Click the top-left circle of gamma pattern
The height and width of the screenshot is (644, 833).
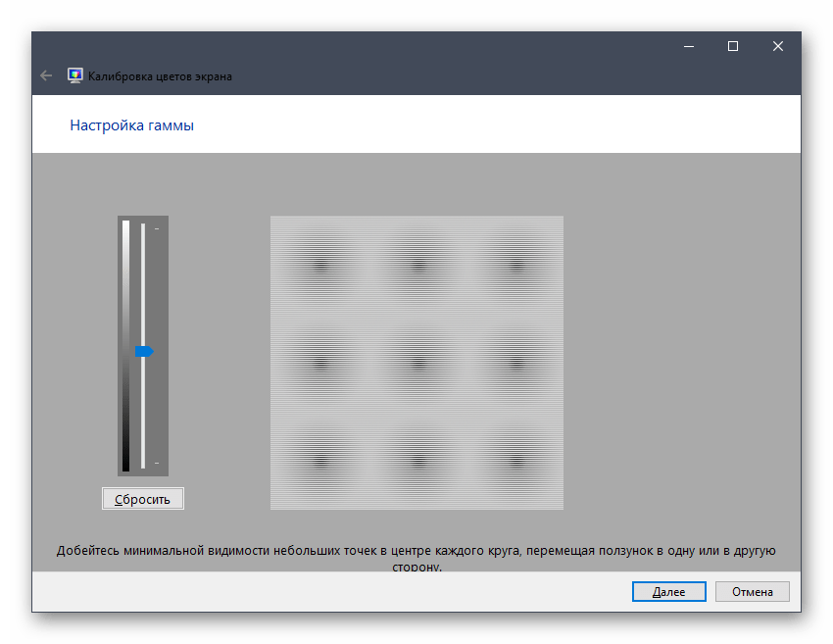pyautogui.click(x=319, y=264)
